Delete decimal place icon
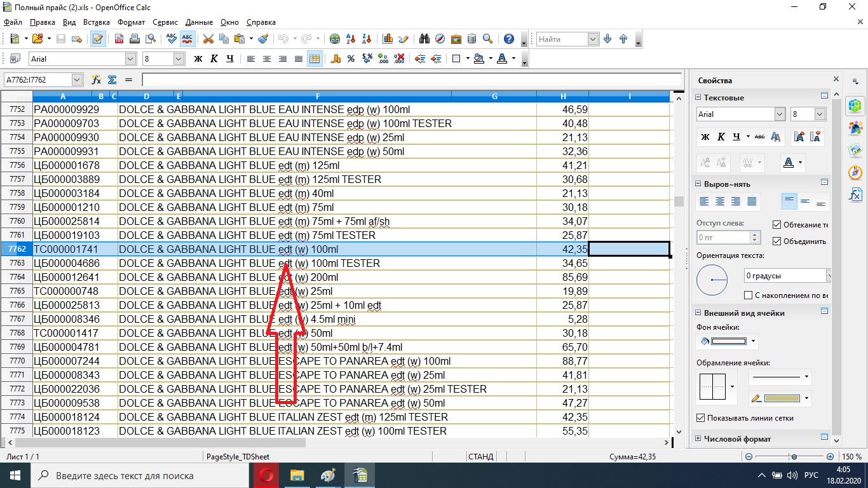Image resolution: width=868 pixels, height=488 pixels. (x=398, y=58)
